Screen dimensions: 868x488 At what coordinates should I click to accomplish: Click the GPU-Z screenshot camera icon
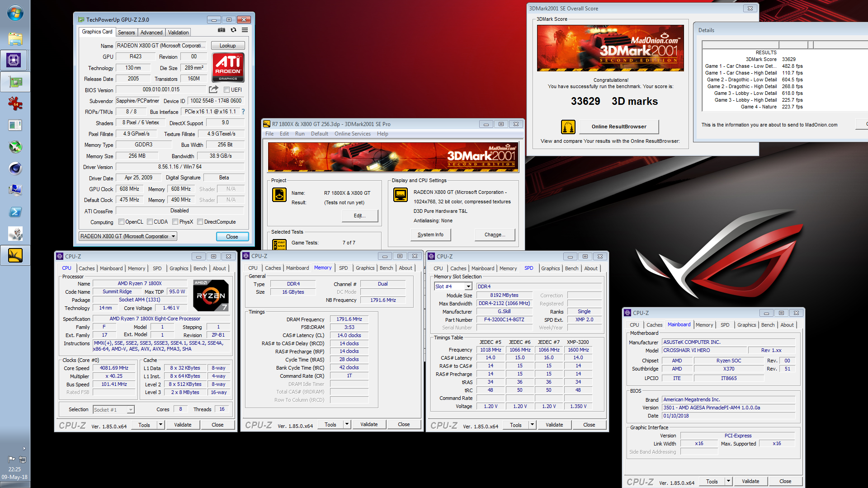[222, 30]
